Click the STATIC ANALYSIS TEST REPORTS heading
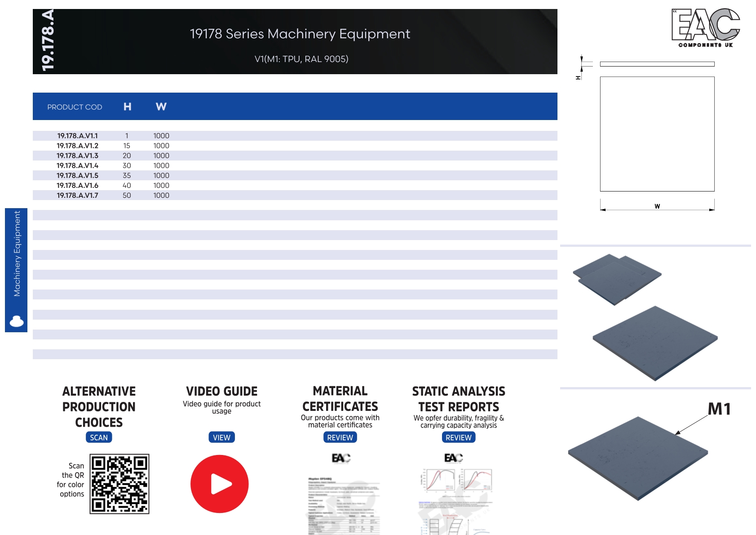This screenshot has height=535, width=756. (459, 399)
